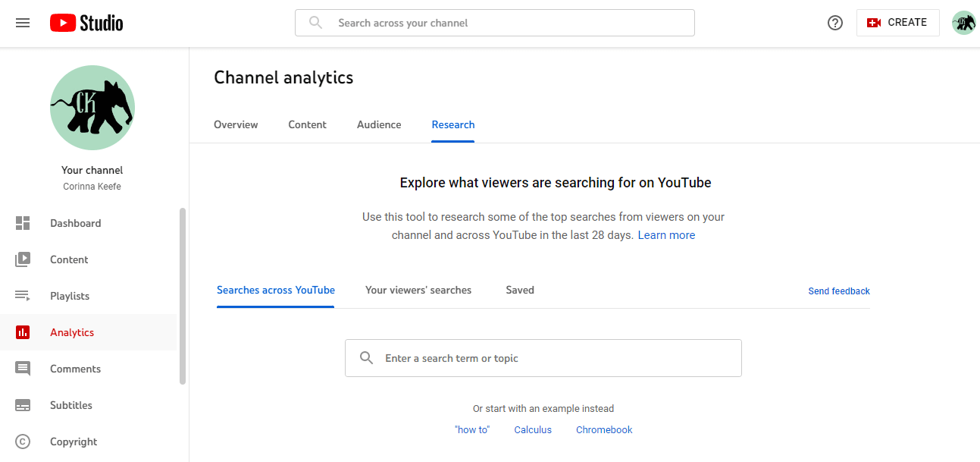Image resolution: width=980 pixels, height=462 pixels.
Task: Select the Research tab
Action: pyautogui.click(x=453, y=124)
